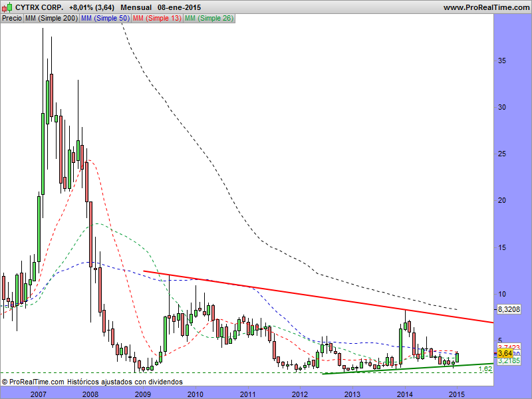
Task: Click the 2015 label on time axis
Action: pyautogui.click(x=457, y=394)
